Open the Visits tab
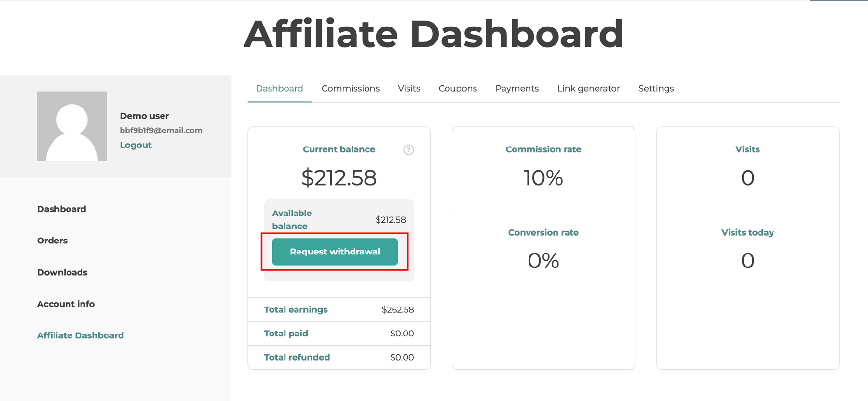Viewport: 868px width, 401px height. 409,89
